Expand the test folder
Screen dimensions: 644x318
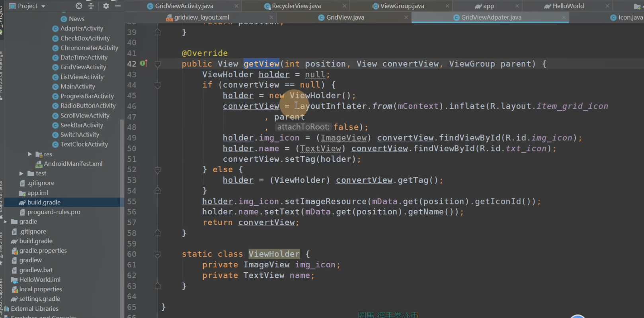[x=21, y=173]
